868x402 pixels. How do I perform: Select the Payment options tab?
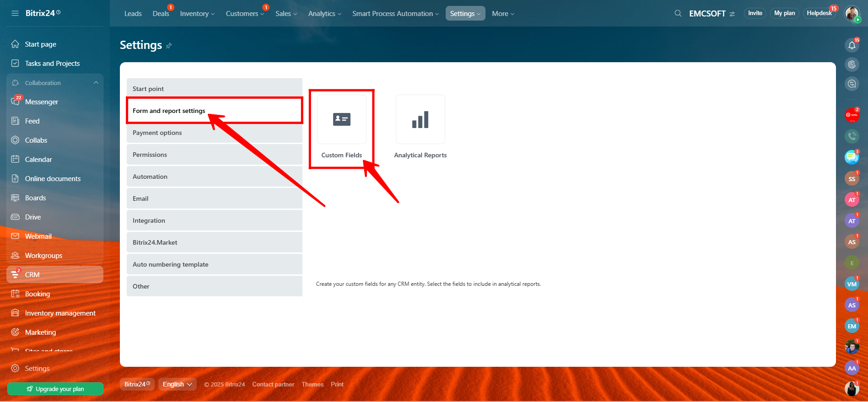click(x=215, y=133)
